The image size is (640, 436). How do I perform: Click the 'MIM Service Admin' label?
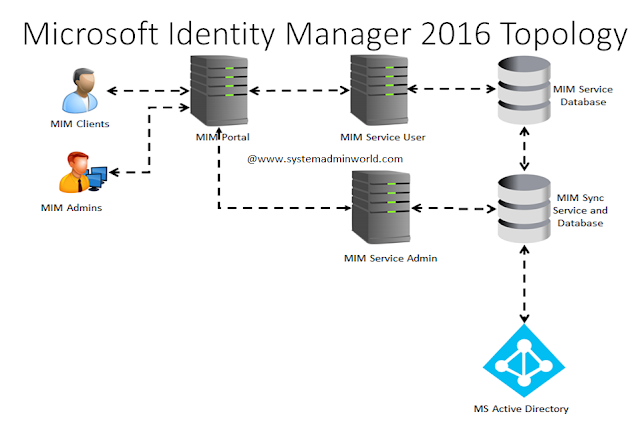point(391,258)
